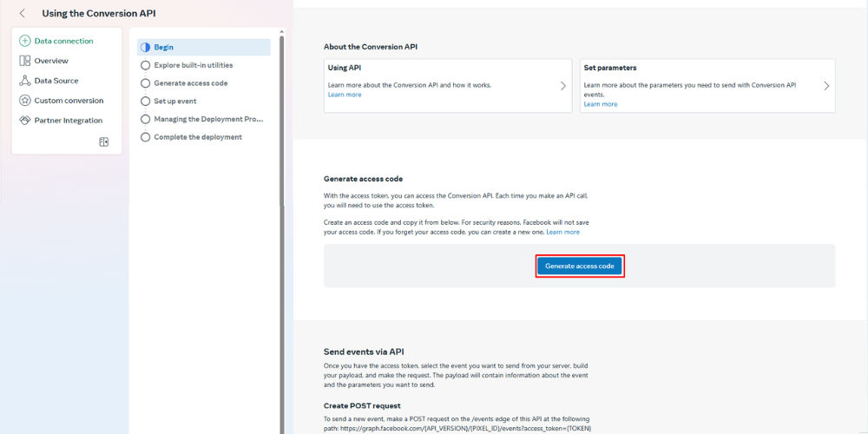Open Data connection in the sidebar
The width and height of the screenshot is (868, 434).
63,41
